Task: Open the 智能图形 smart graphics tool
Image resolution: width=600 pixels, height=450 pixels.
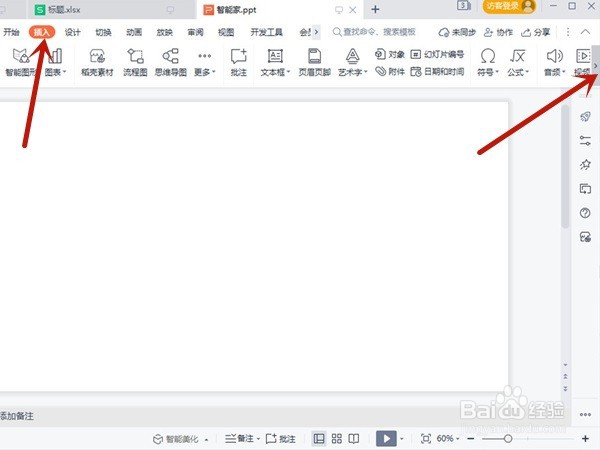Action: click(x=19, y=62)
